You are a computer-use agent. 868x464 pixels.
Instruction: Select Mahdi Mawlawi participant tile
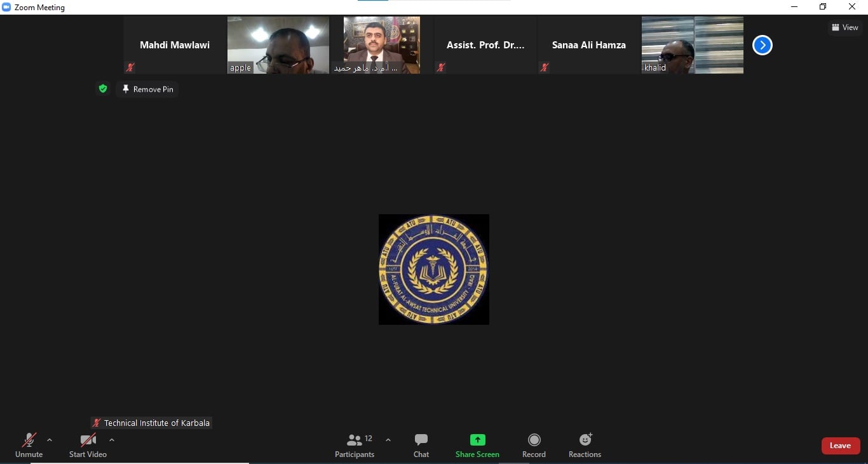click(175, 45)
